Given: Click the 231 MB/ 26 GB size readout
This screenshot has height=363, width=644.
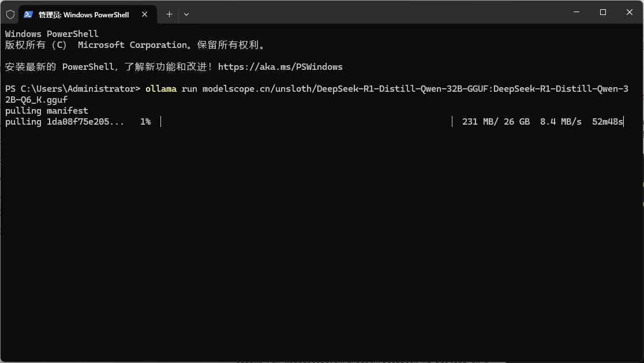Looking at the screenshot, I should point(496,122).
